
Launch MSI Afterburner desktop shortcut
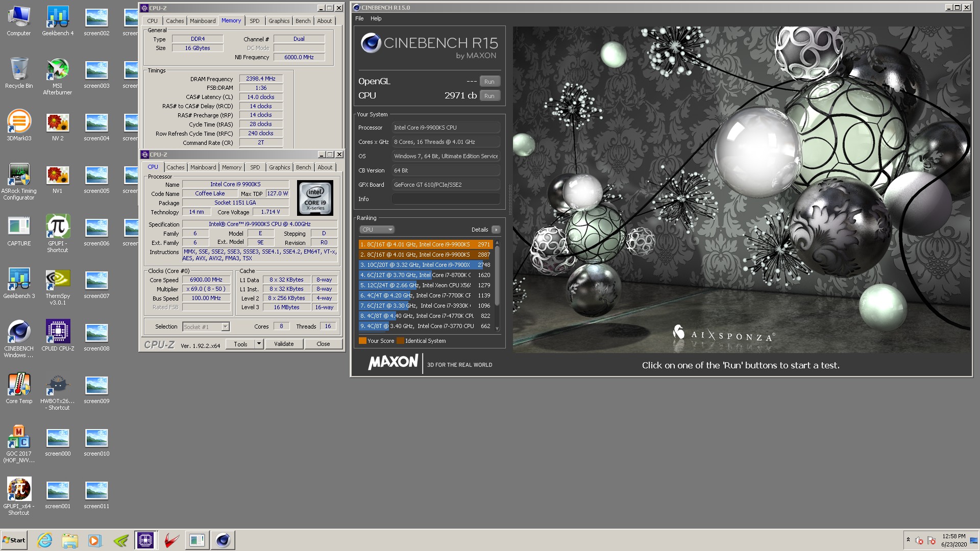click(x=58, y=77)
